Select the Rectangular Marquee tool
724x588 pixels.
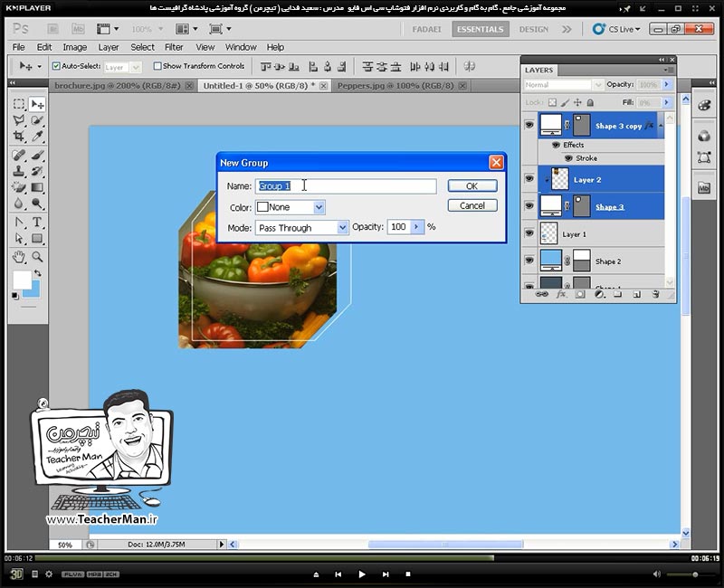pyautogui.click(x=18, y=104)
